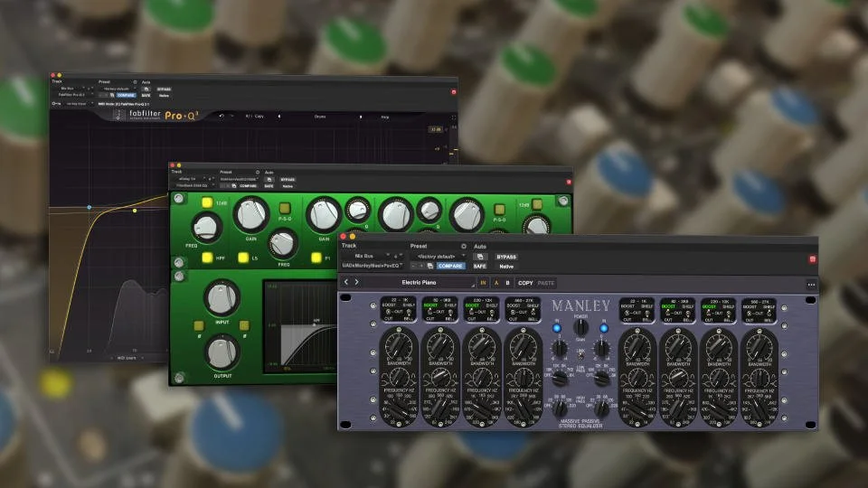Click the Manley POWER knob

(x=580, y=327)
